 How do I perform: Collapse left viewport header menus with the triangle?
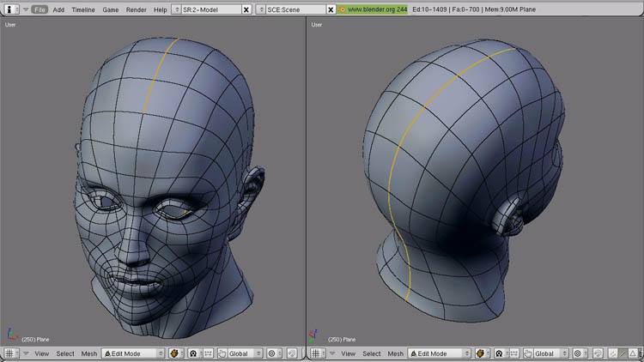tap(26, 353)
